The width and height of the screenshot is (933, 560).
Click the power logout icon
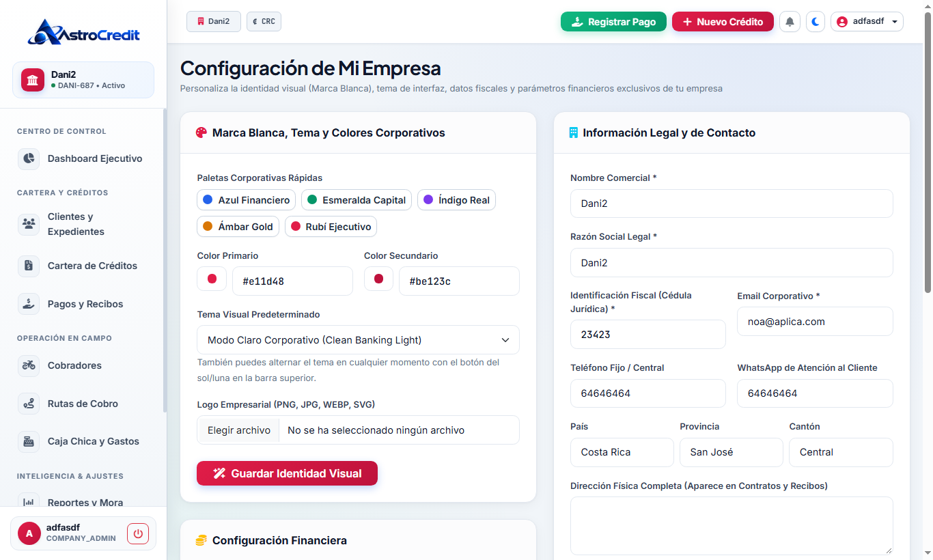pos(138,533)
